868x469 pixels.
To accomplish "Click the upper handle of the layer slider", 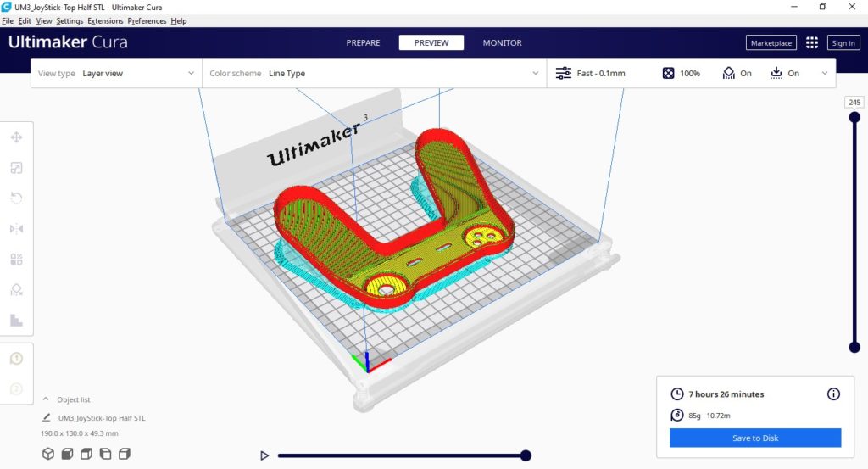I will 854,117.
